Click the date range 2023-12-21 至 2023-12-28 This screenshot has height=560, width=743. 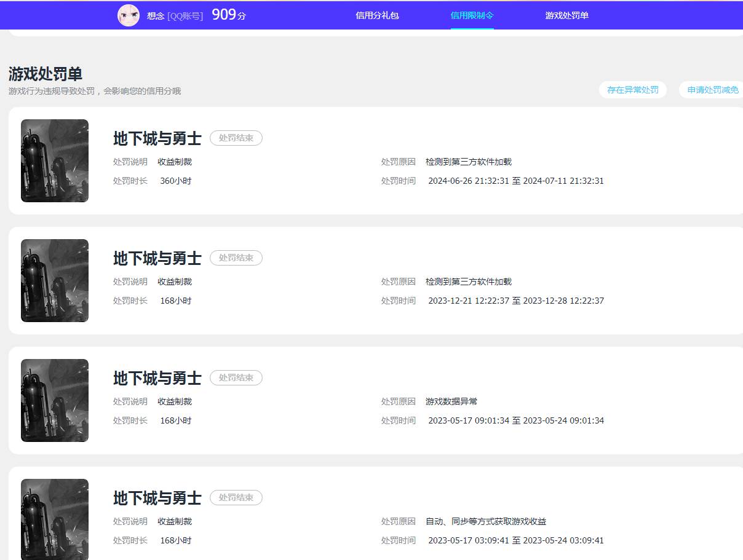[x=516, y=301]
